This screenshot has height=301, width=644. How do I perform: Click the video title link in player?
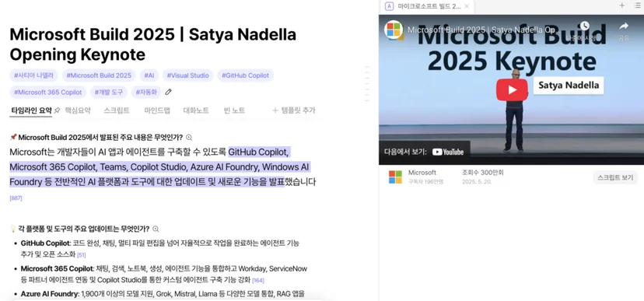484,30
